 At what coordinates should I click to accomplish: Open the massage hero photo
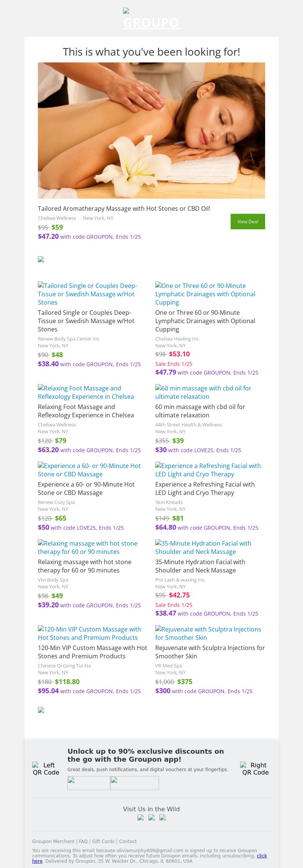point(151,131)
